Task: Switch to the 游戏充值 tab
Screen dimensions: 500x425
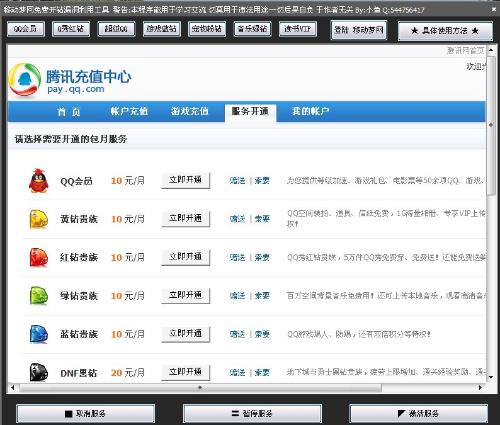Action: [x=190, y=111]
